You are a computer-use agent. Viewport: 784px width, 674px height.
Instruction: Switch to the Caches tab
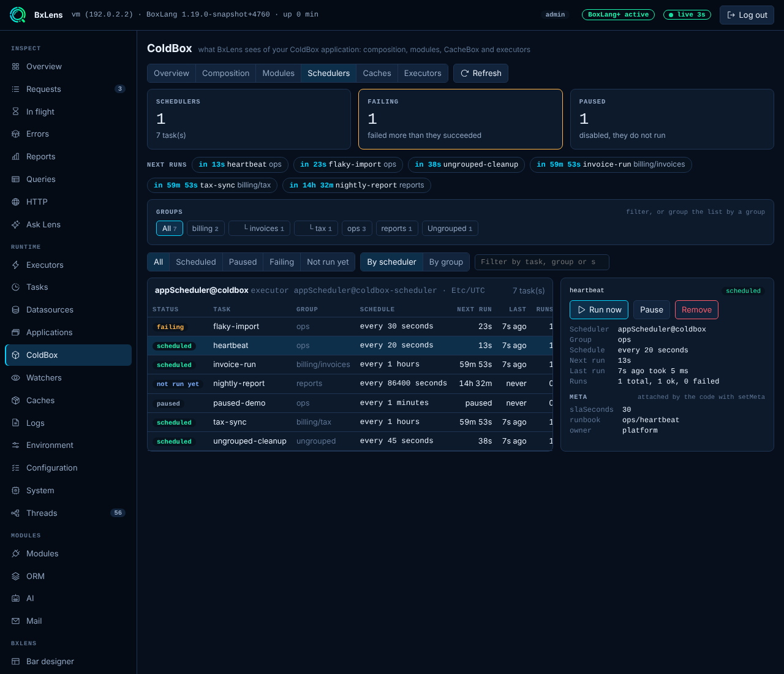(377, 74)
